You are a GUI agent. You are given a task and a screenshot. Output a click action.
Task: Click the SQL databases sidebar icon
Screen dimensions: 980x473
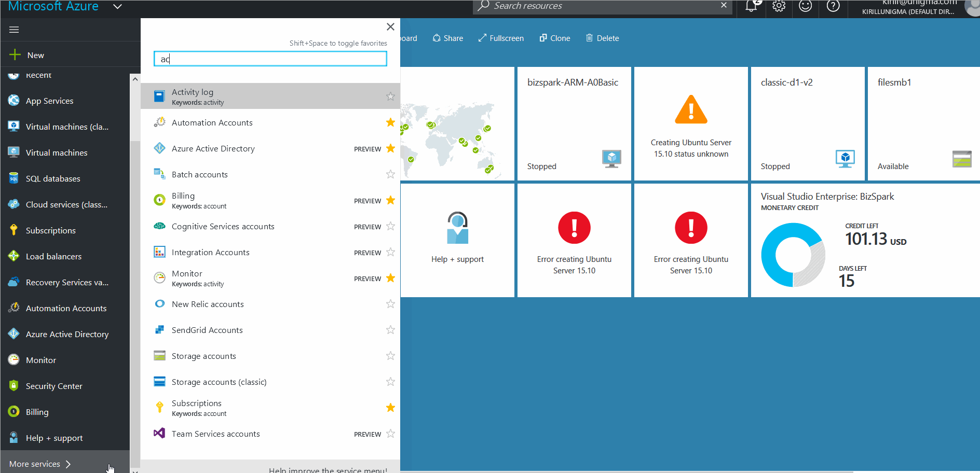14,178
